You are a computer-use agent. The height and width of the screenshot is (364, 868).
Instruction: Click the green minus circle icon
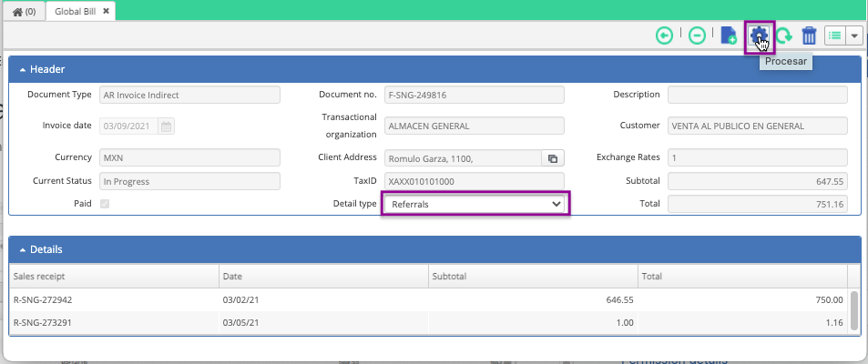(697, 36)
